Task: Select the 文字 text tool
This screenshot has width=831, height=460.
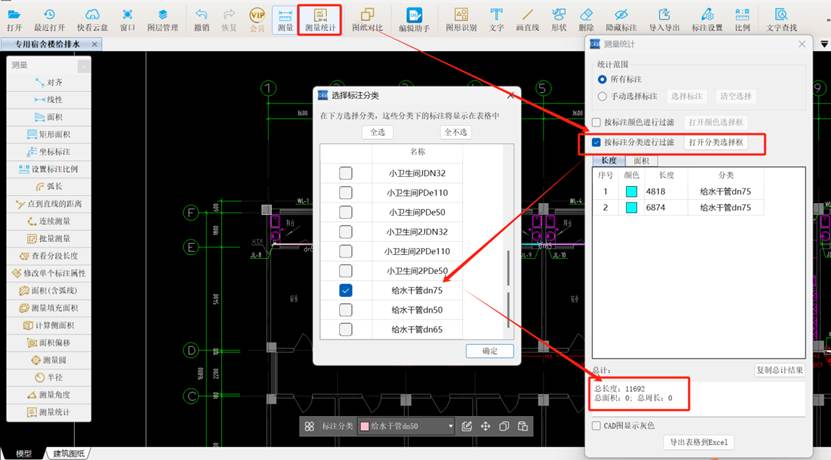Action: [x=497, y=20]
